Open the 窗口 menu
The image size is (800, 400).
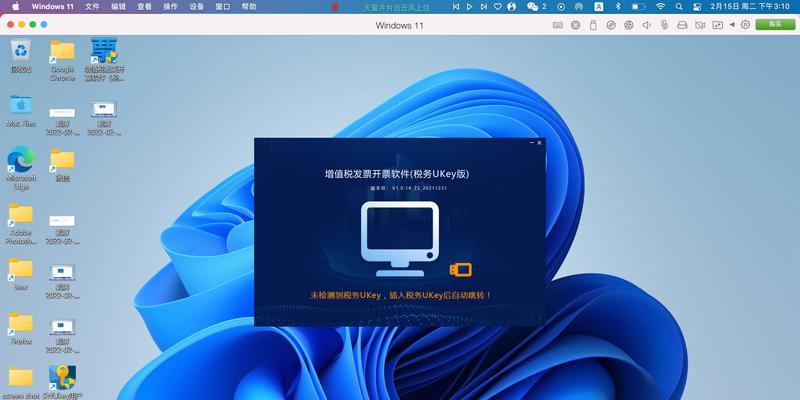pyautogui.click(x=222, y=7)
